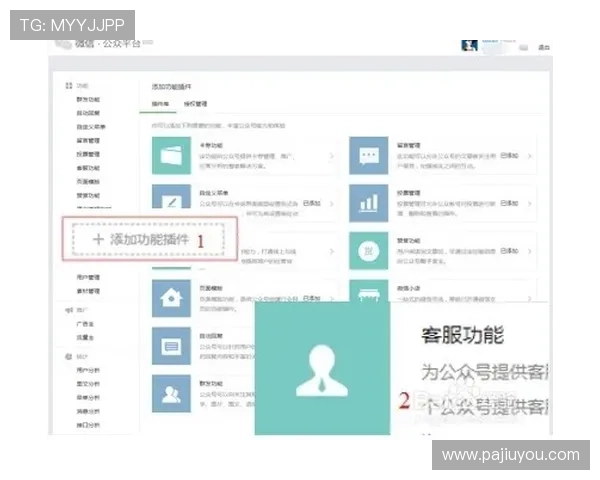Open 赞赏功能 in the sidebar menu
The height and width of the screenshot is (480, 600).
click(x=88, y=195)
